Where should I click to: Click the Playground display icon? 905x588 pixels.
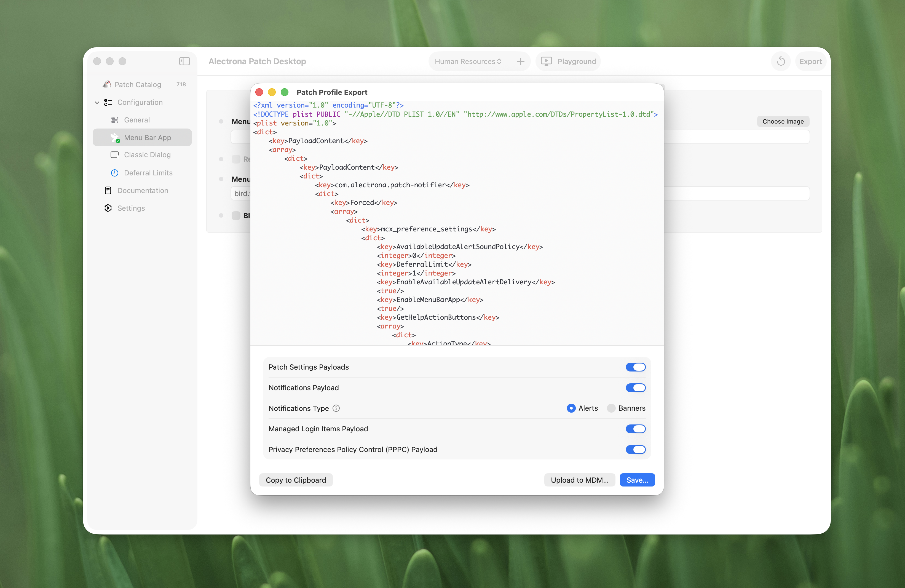(546, 61)
